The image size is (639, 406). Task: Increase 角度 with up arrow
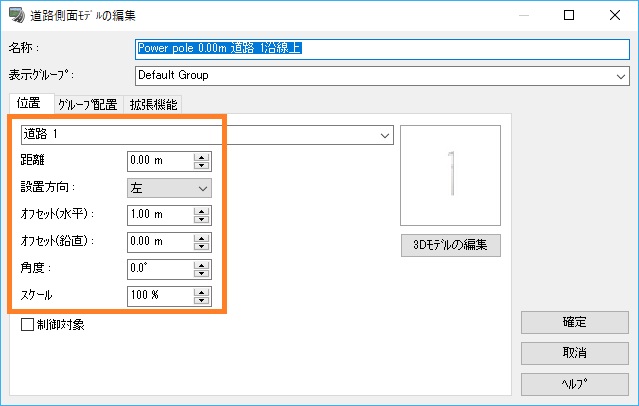click(201, 265)
